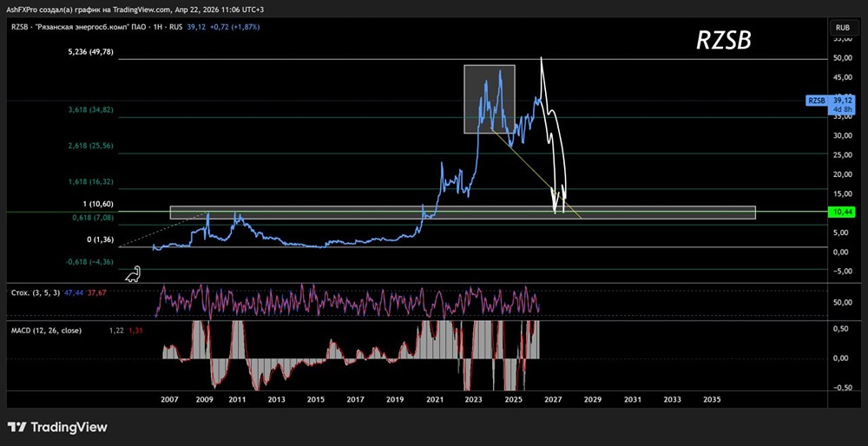Click -5,00 on the price axis

click(843, 271)
